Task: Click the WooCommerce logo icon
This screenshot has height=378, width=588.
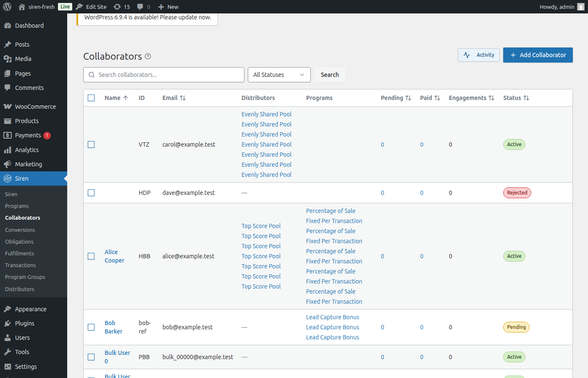Action: point(8,107)
